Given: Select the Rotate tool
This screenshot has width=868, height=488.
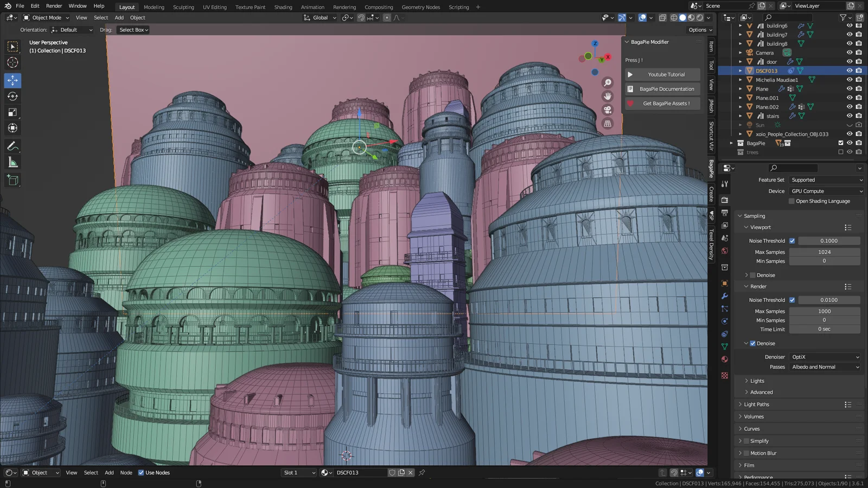Looking at the screenshot, I should click(x=12, y=96).
